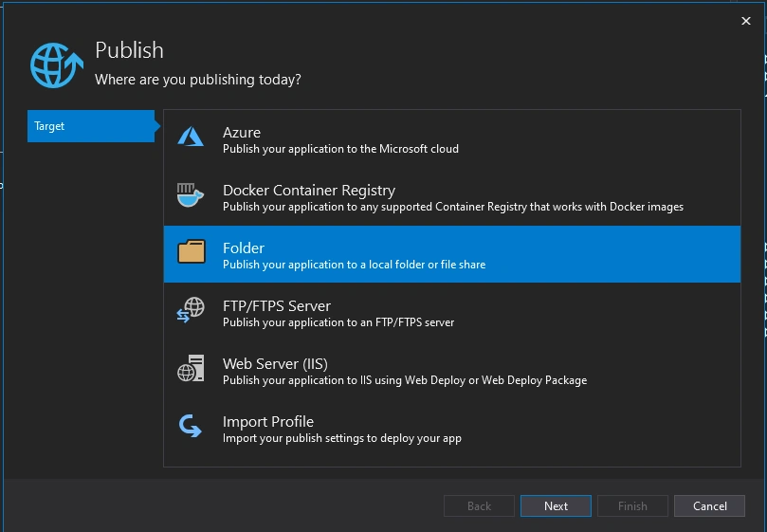This screenshot has width=767, height=532.
Task: Select the Folder publish option title
Action: (244, 248)
